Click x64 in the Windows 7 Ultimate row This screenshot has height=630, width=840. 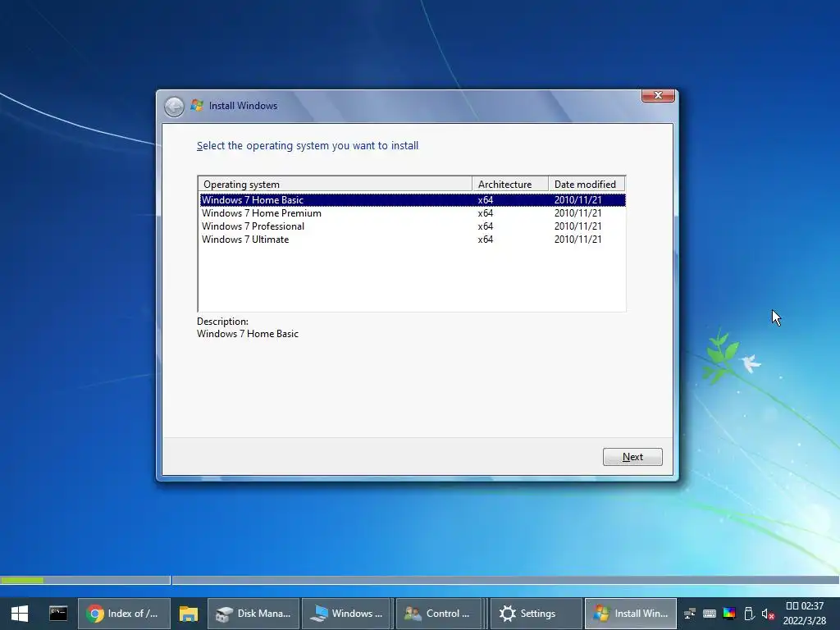(x=486, y=240)
